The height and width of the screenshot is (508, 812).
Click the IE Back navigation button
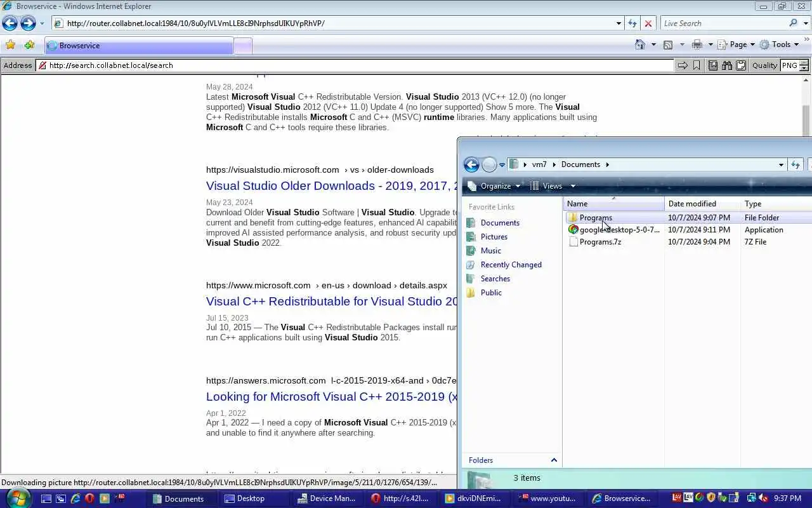(10, 23)
